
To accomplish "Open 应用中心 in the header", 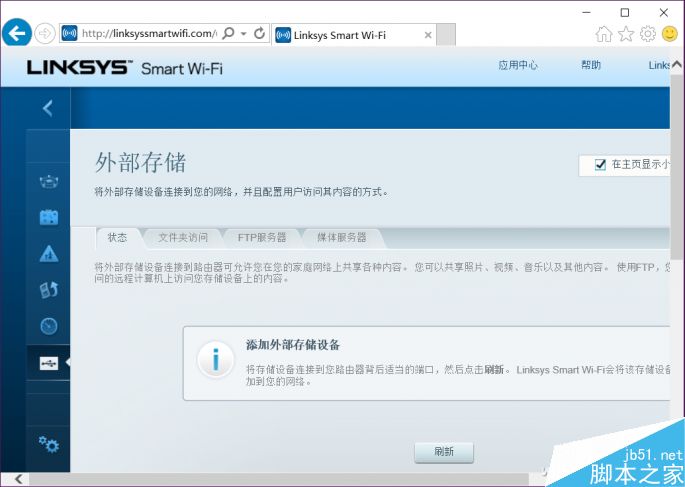I will pyautogui.click(x=518, y=65).
